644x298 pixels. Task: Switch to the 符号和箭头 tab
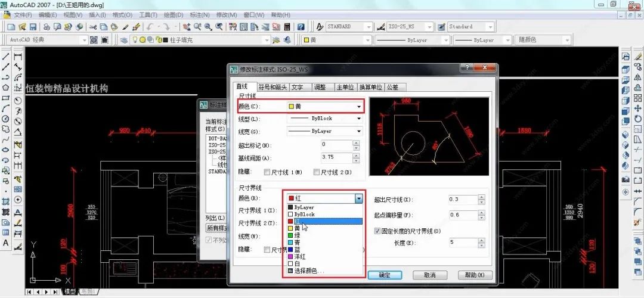273,88
